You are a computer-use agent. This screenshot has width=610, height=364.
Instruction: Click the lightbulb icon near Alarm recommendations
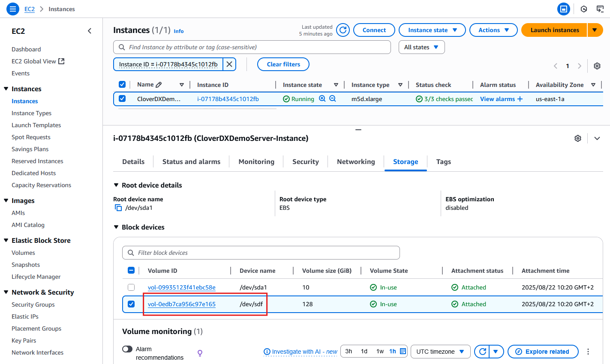(x=200, y=352)
